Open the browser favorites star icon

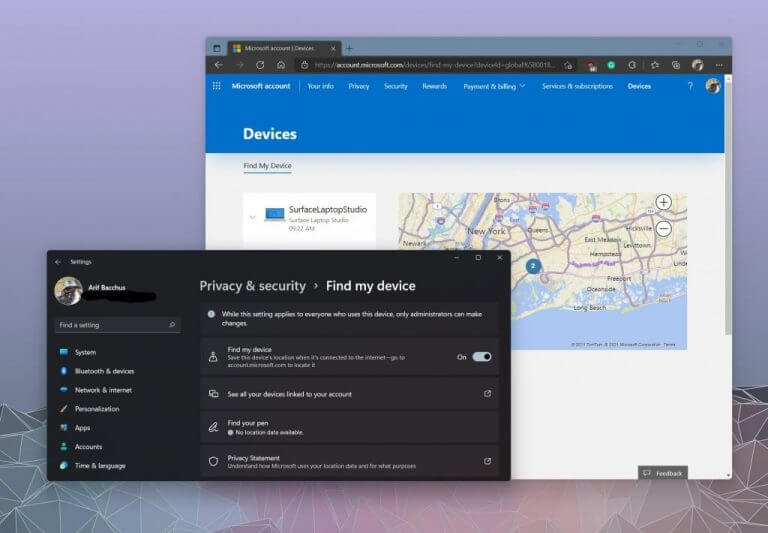point(655,65)
